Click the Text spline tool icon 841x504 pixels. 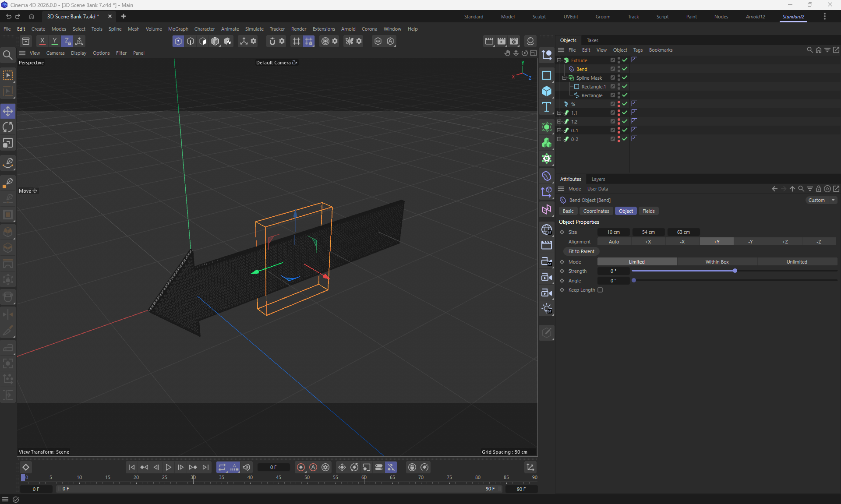pyautogui.click(x=546, y=107)
